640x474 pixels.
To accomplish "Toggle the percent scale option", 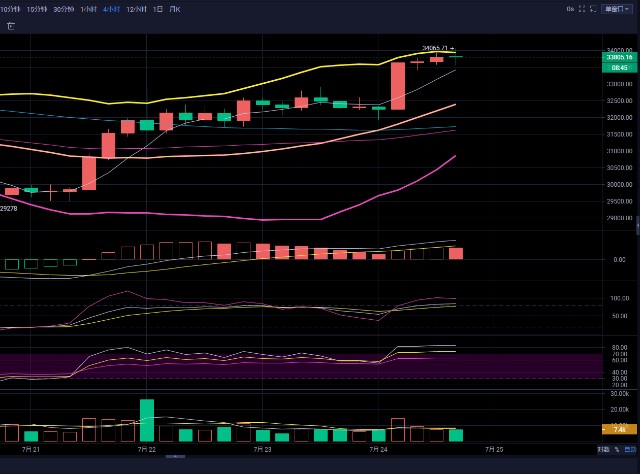I will (617, 450).
